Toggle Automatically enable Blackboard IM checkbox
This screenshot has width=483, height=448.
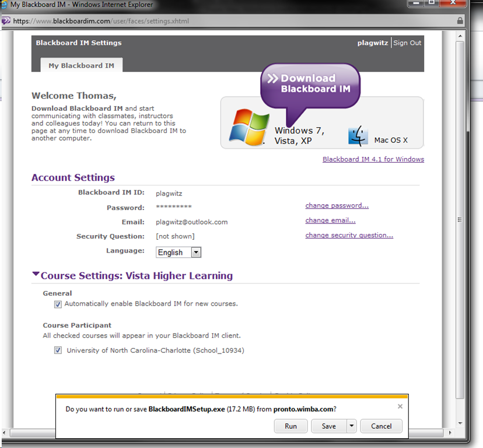[58, 304]
